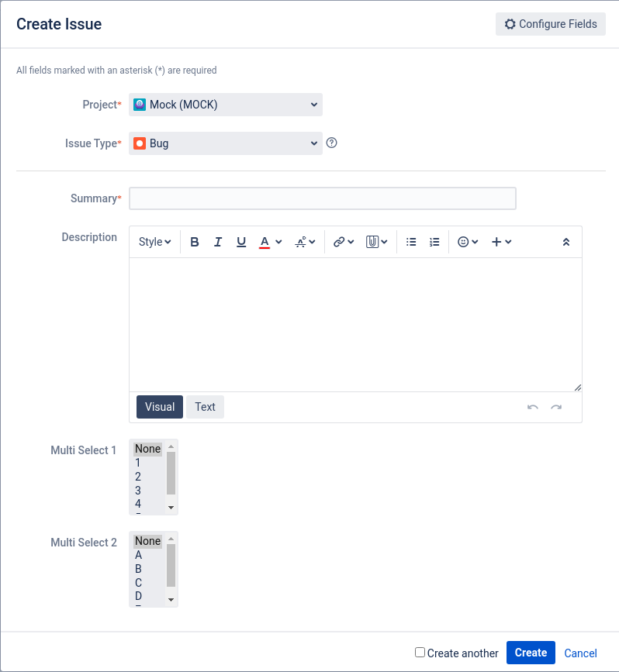The height and width of the screenshot is (672, 619).
Task: Click the Multi Select 1 scrollbar thumb
Action: [171, 473]
